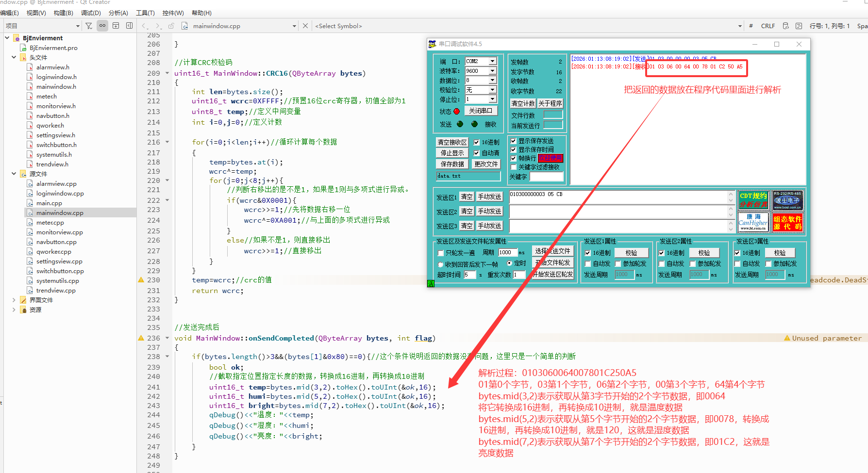Open the 调试(D) menu

point(91,13)
